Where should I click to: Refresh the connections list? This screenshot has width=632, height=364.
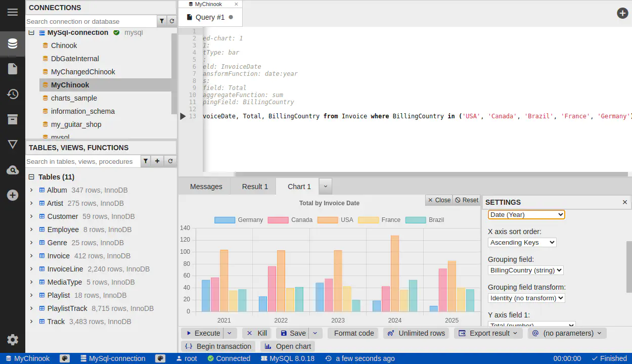point(172,21)
